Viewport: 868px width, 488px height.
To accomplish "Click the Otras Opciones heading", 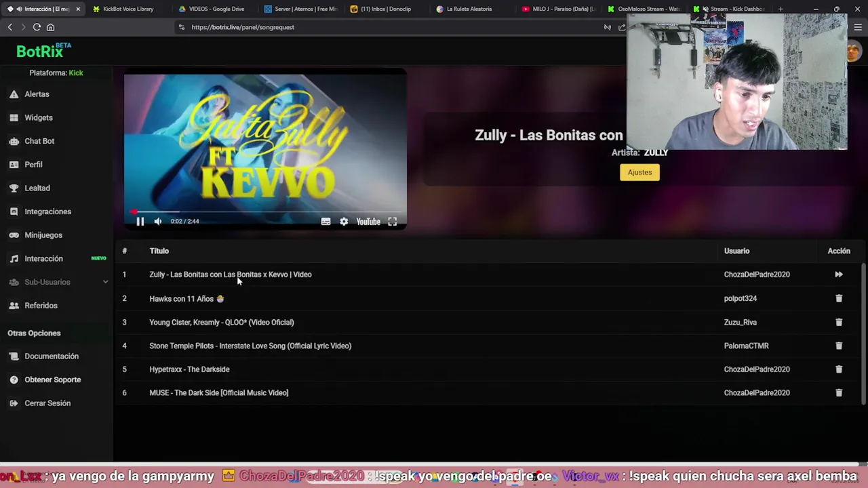I will [34, 333].
